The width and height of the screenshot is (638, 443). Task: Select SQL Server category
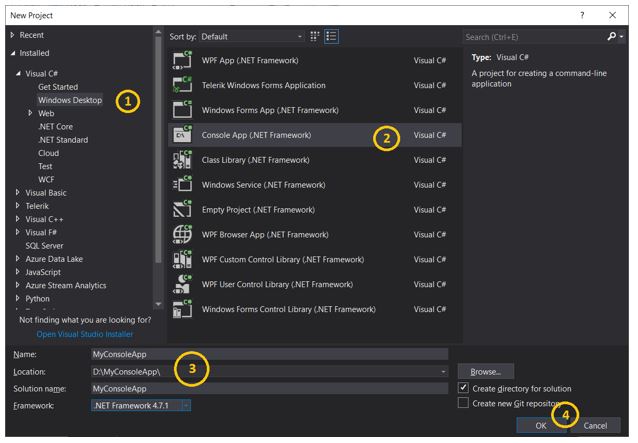click(44, 246)
